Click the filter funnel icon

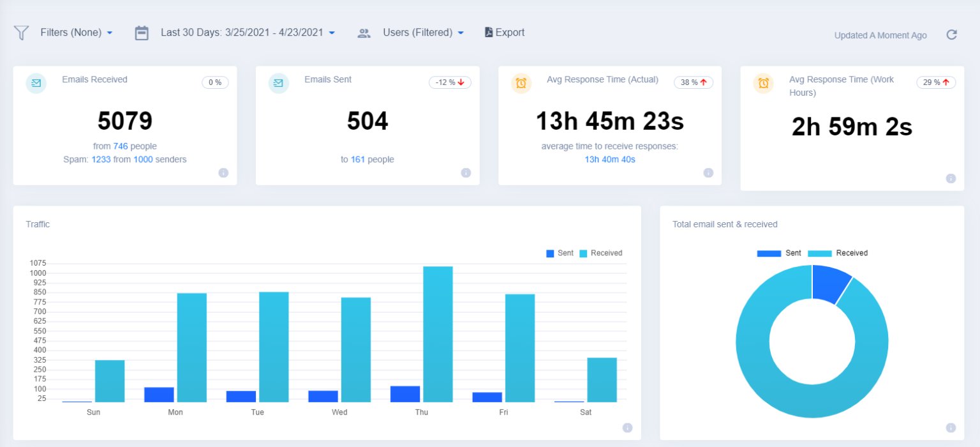coord(21,32)
